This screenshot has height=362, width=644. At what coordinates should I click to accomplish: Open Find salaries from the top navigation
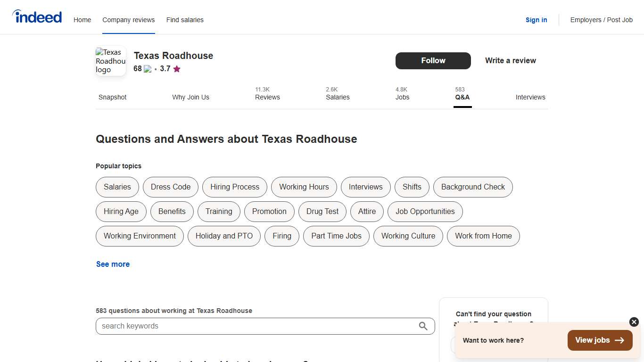pos(185,20)
